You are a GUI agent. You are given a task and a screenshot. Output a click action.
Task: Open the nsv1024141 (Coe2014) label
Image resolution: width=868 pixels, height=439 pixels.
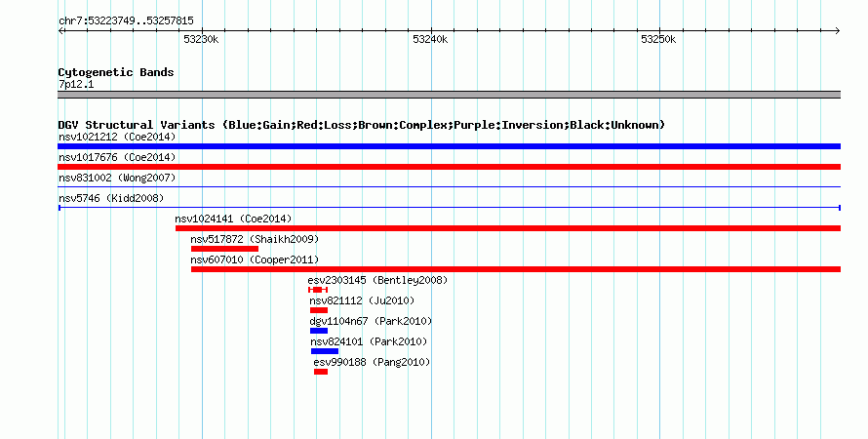tap(233, 219)
